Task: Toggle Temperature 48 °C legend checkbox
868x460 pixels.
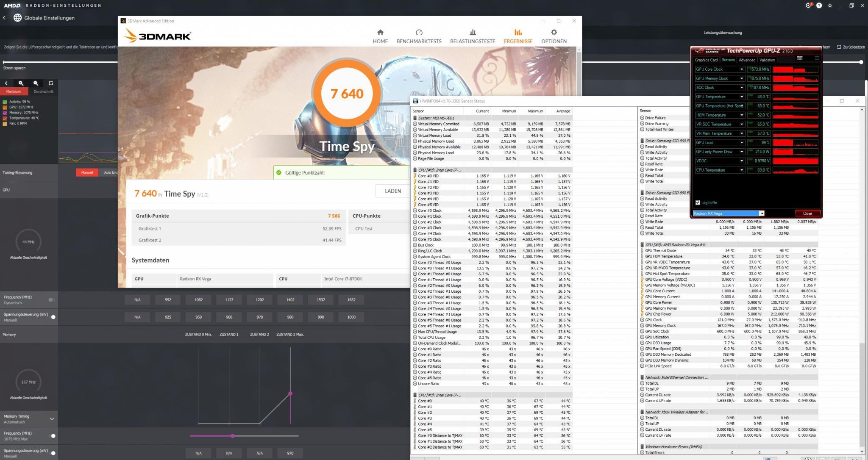Action: click(x=5, y=118)
